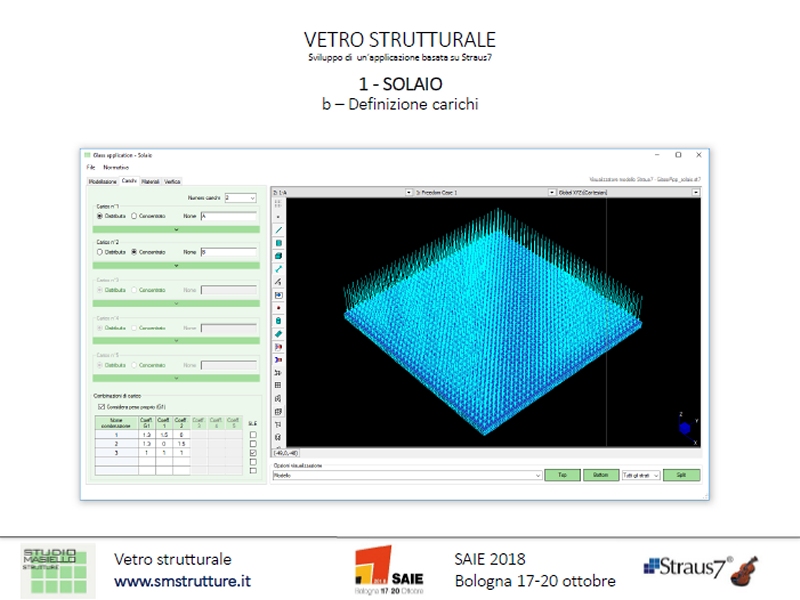Click the Nome field of Carico n°2
The width and height of the screenshot is (800, 600).
(228, 252)
